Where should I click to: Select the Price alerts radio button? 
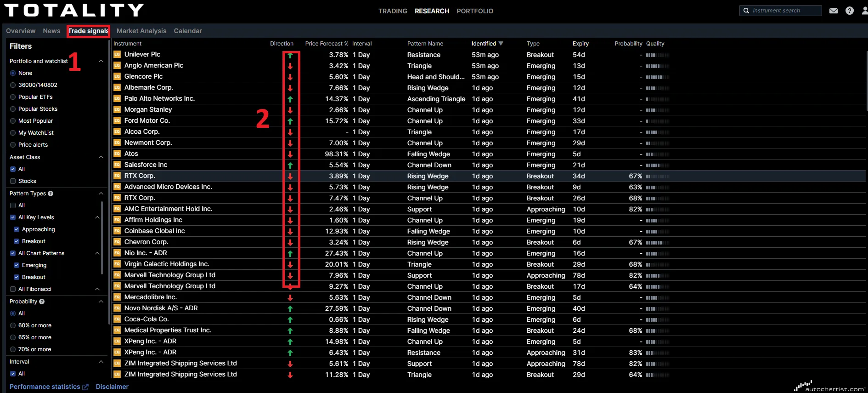pos(13,145)
